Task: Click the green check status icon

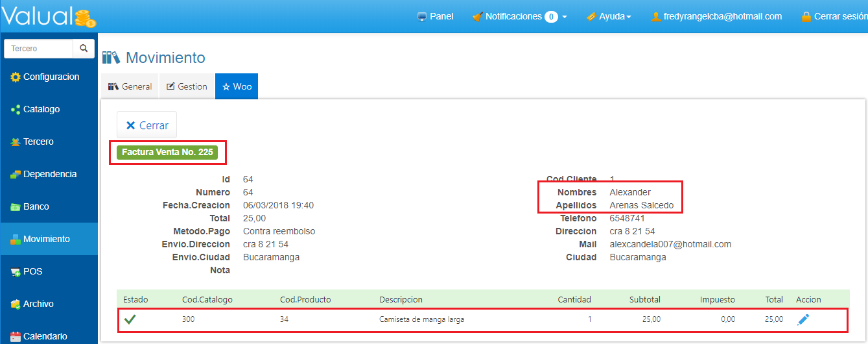Action: [x=131, y=319]
